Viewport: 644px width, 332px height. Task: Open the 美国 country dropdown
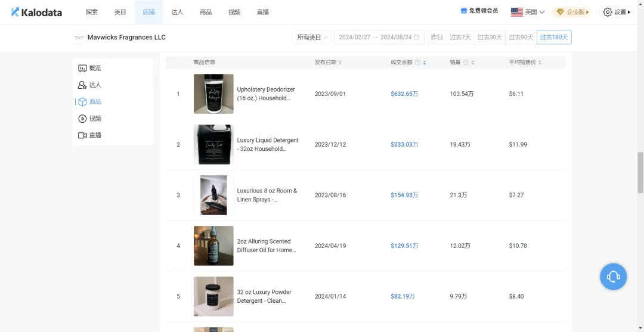(x=528, y=13)
